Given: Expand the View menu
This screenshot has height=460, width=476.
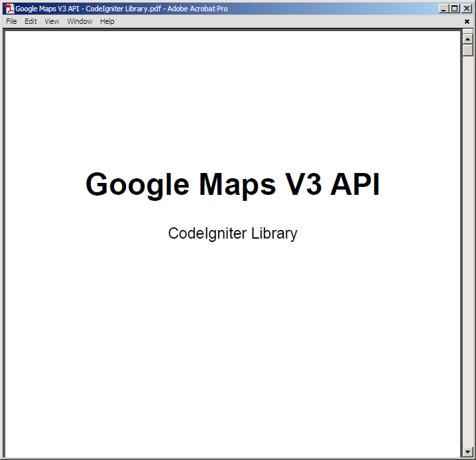Looking at the screenshot, I should [x=52, y=21].
